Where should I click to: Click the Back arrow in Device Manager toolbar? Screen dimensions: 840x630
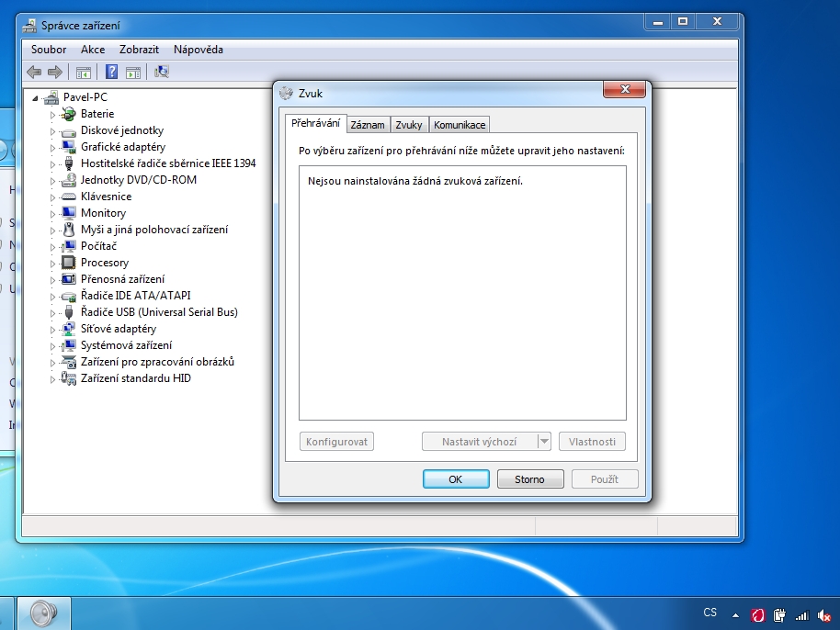click(x=34, y=72)
